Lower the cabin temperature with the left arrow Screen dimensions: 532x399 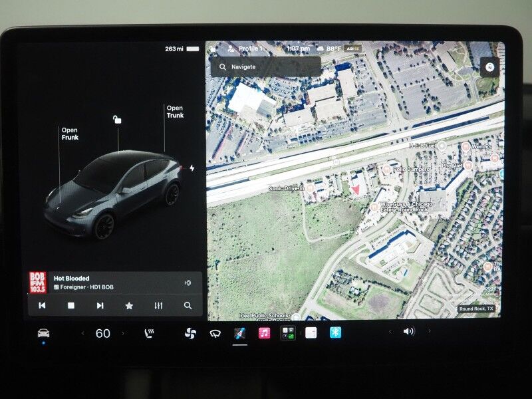[82, 334]
